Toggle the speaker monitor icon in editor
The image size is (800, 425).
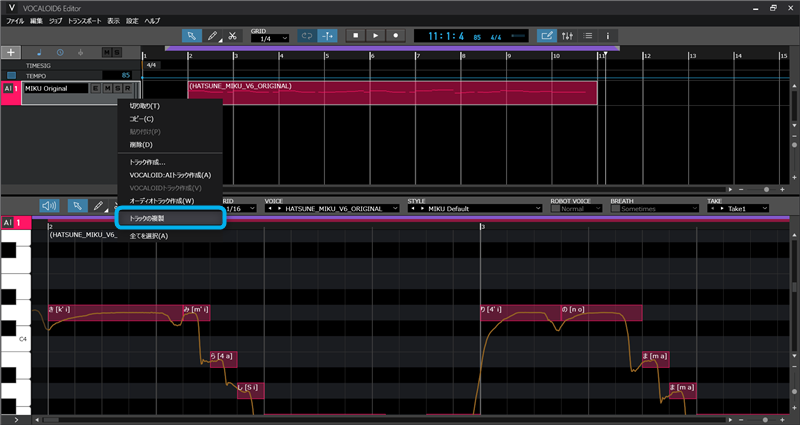(49, 206)
